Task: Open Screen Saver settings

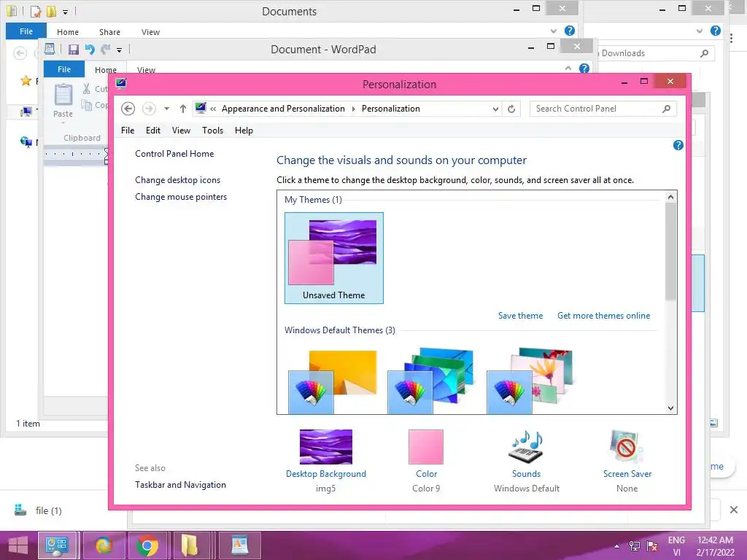Action: tap(627, 461)
